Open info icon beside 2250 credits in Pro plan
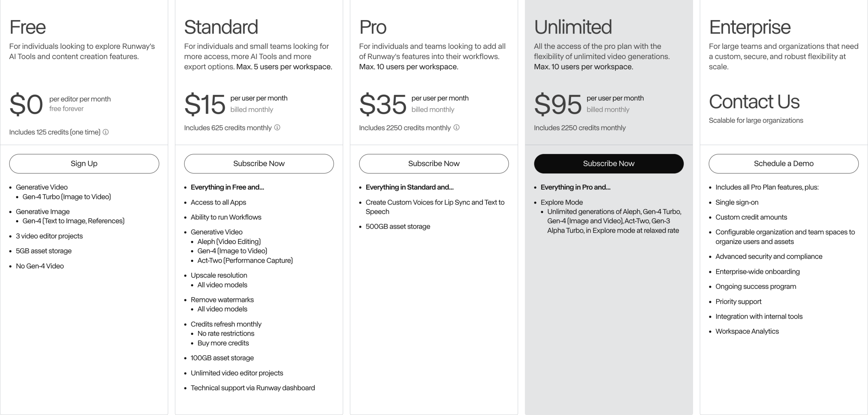868x415 pixels. point(456,128)
